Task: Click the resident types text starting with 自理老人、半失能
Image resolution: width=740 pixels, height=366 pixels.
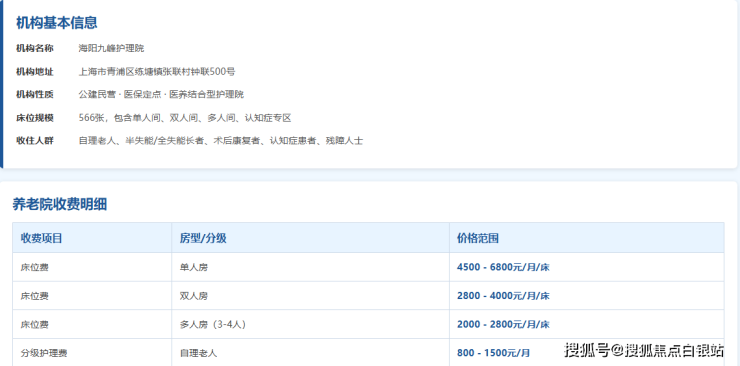Action: (220, 141)
